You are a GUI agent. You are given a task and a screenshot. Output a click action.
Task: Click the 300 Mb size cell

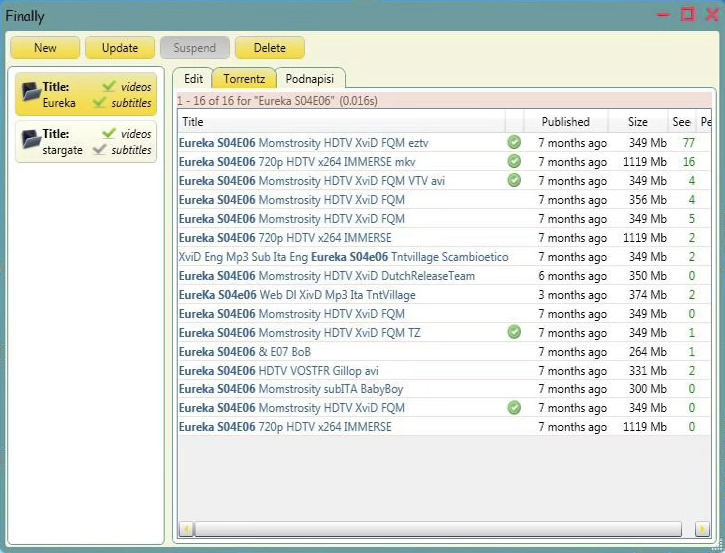point(647,388)
